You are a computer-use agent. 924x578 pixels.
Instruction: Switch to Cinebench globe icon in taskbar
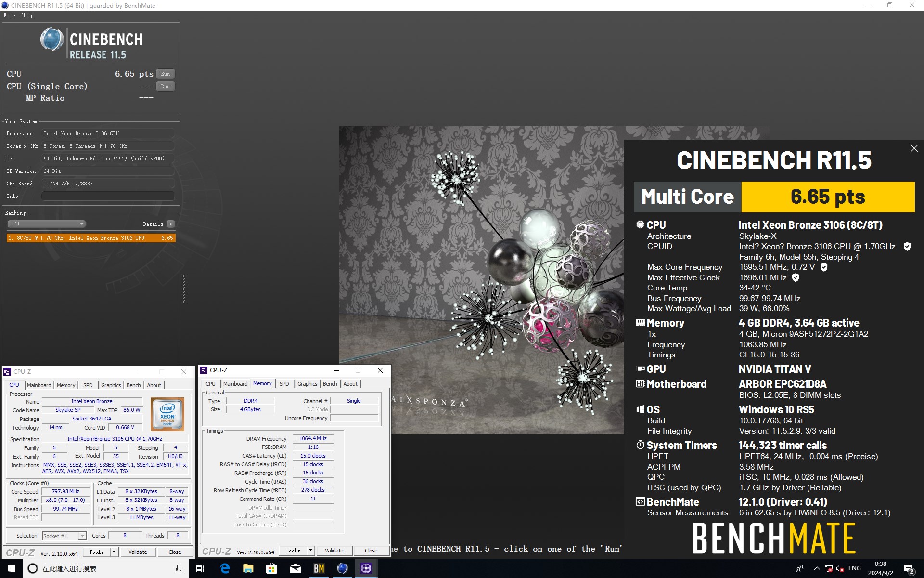(x=343, y=568)
